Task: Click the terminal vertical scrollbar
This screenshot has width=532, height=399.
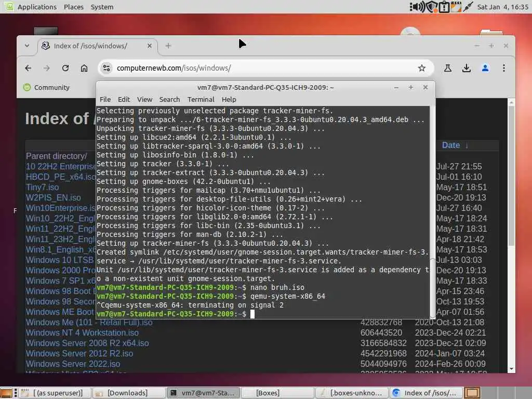Action: 432,288
